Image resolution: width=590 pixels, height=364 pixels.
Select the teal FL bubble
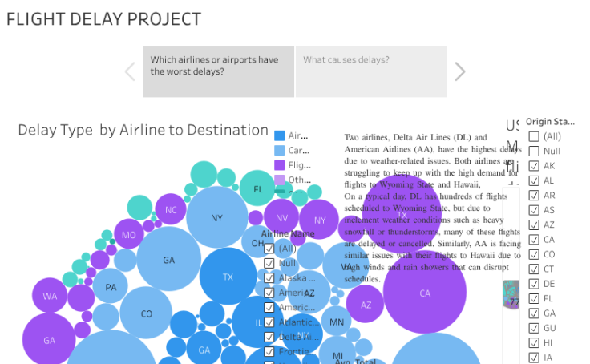pos(258,189)
